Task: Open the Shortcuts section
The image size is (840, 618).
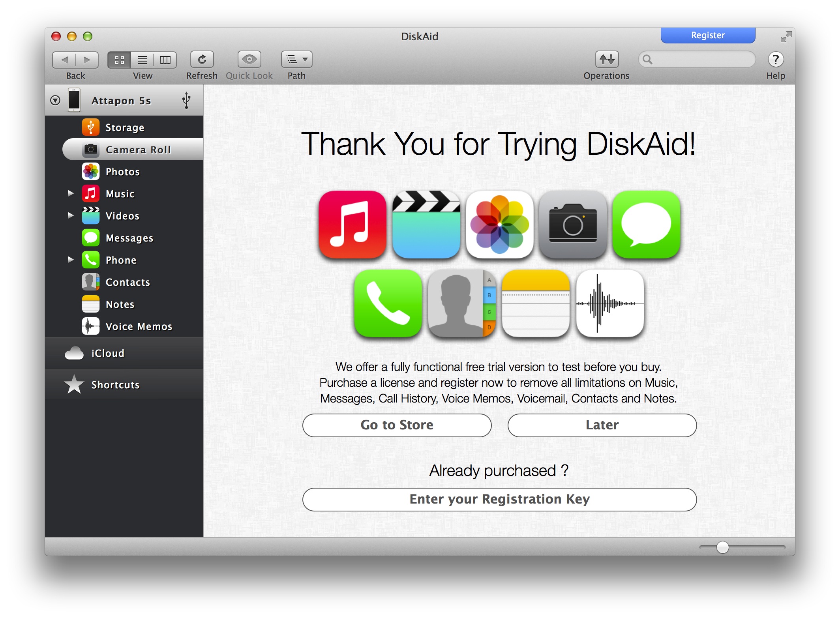Action: [x=124, y=385]
